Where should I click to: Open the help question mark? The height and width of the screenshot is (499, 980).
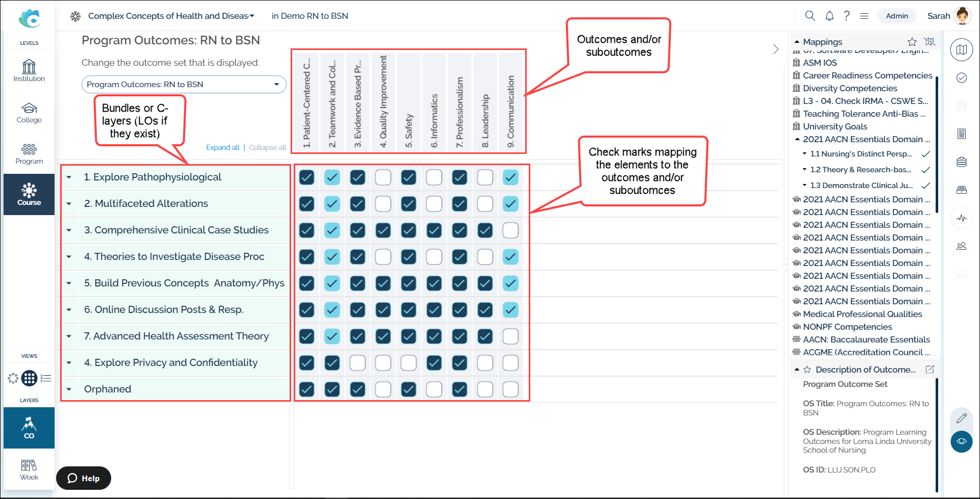click(x=846, y=16)
